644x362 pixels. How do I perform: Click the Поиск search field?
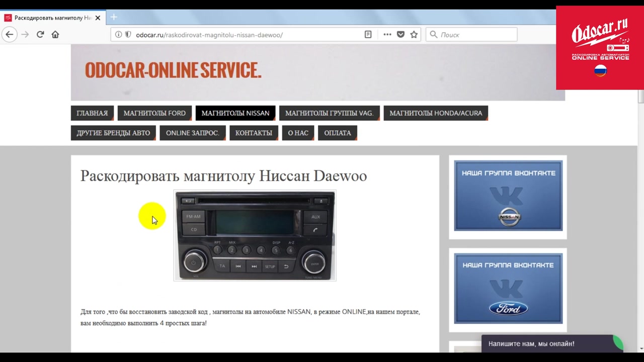(471, 35)
